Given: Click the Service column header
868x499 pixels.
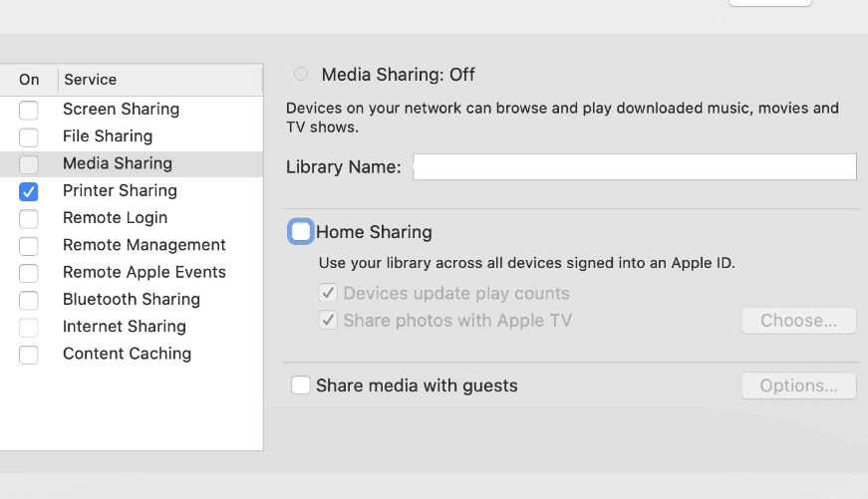Looking at the screenshot, I should [x=91, y=80].
